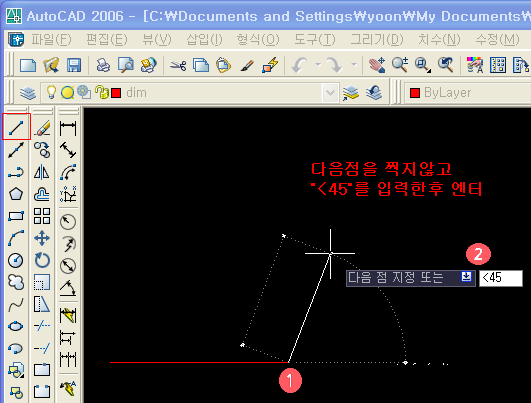Click the Zoom Realtime magnifier button
This screenshot has height=403, width=531.
point(400,65)
